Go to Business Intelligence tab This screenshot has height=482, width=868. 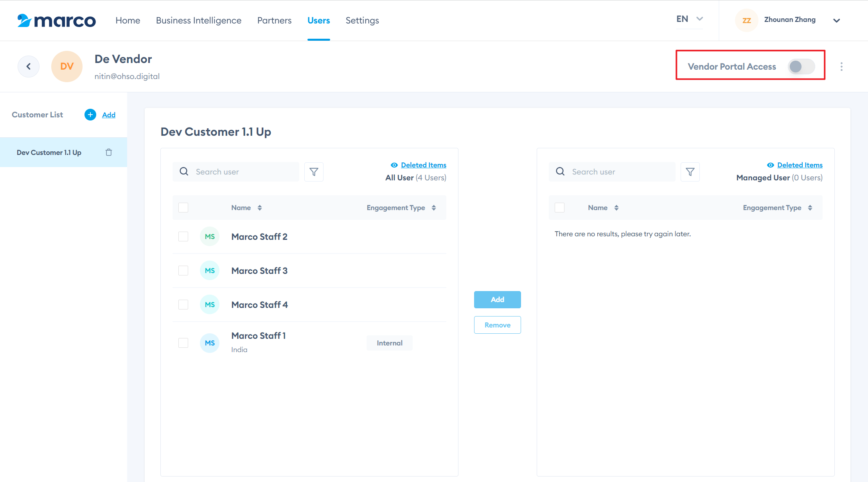(199, 20)
